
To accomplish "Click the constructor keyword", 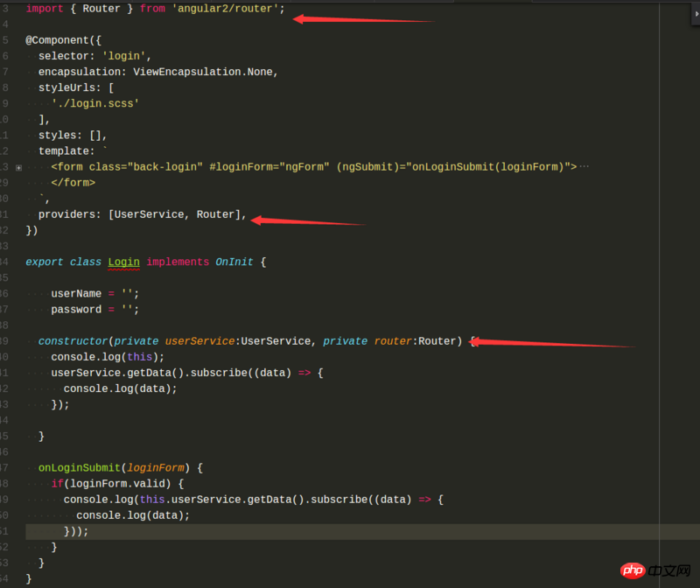I will click(x=73, y=340).
